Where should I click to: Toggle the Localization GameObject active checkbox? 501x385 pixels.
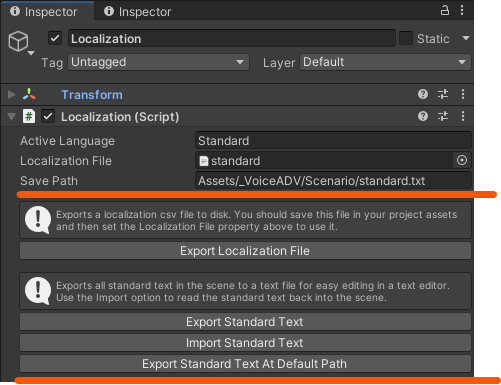tap(55, 38)
